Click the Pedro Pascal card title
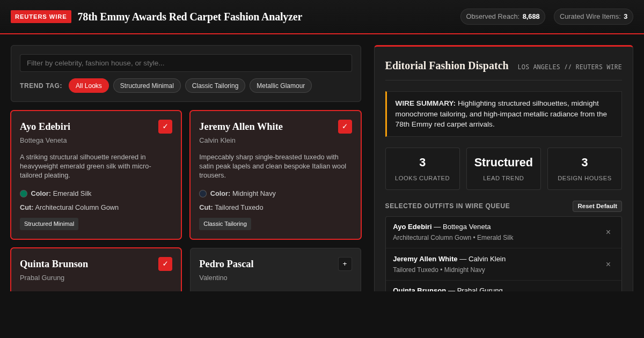This screenshot has width=644, height=338. (x=226, y=264)
